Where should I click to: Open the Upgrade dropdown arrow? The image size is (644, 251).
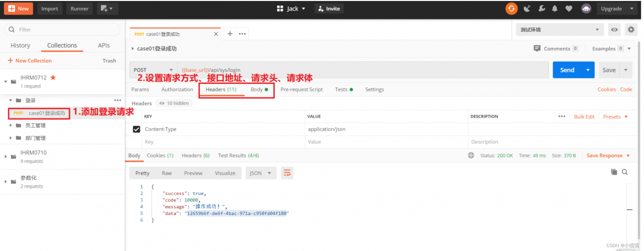tap(632, 9)
